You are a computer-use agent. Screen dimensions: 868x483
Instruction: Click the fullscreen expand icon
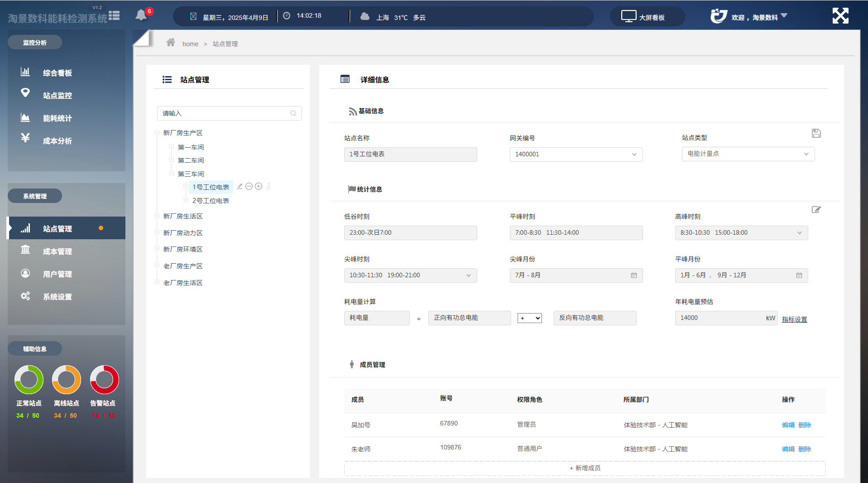(840, 16)
